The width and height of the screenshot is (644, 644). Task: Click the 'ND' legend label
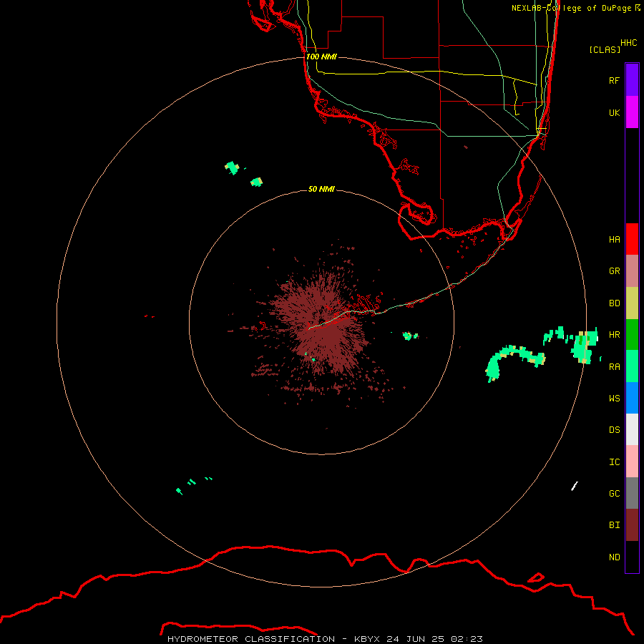coord(614,557)
